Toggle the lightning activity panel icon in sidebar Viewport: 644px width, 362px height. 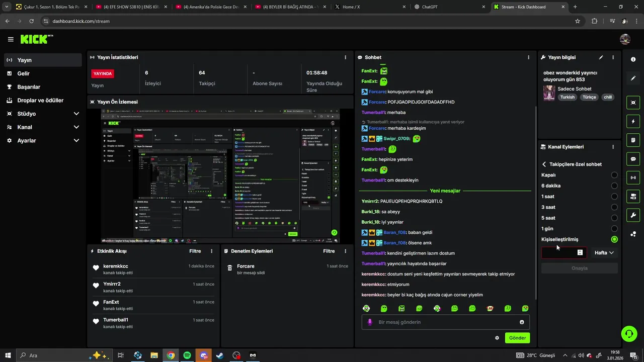[633, 121]
